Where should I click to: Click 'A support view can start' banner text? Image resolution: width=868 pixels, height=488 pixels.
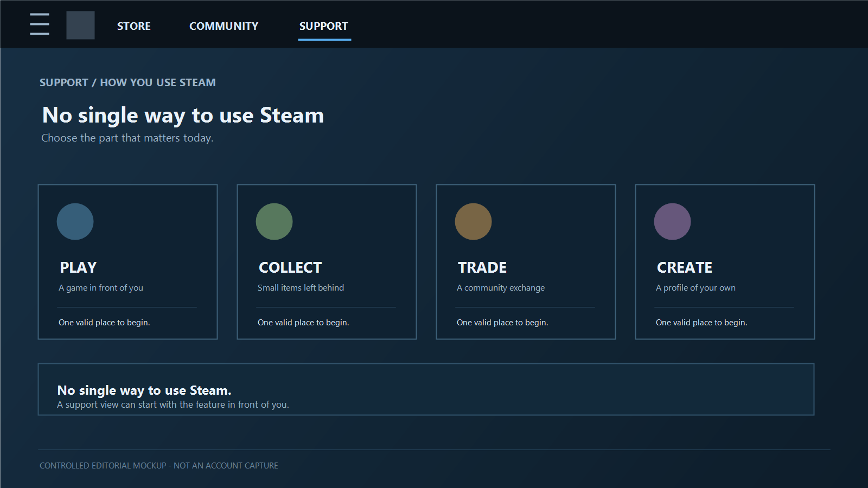(173, 404)
